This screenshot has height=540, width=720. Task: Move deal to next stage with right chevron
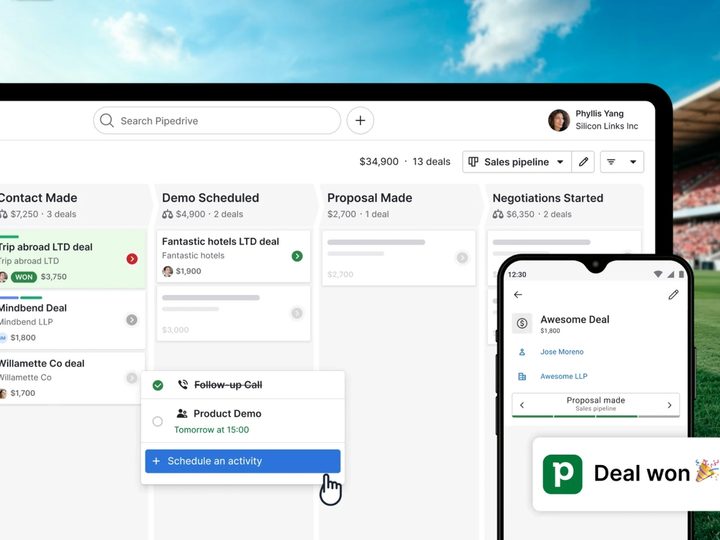click(x=669, y=405)
